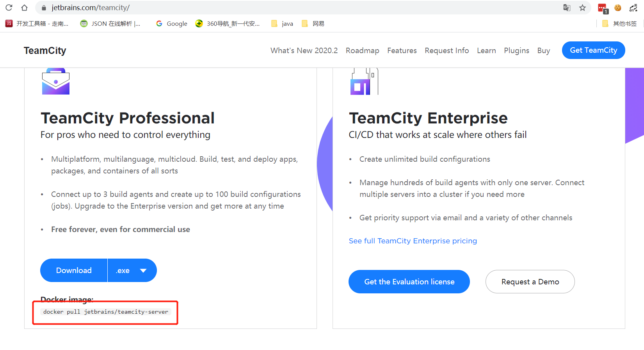The image size is (644, 350).
Task: Open the Google bookmark
Action: pos(171,23)
